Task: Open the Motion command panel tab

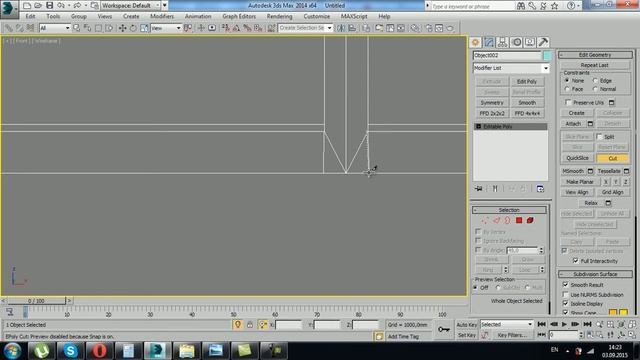Action: click(516, 42)
